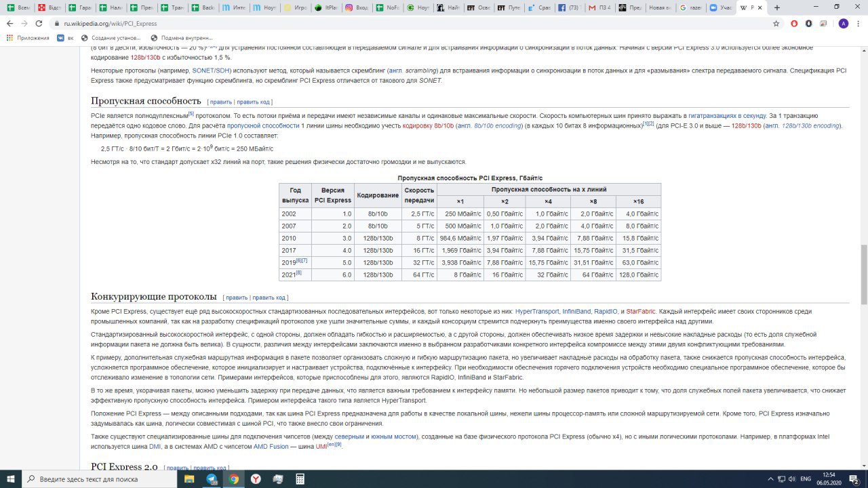Switch to the Facebook (73) tab
The width and height of the screenshot is (868, 488).
(568, 7)
